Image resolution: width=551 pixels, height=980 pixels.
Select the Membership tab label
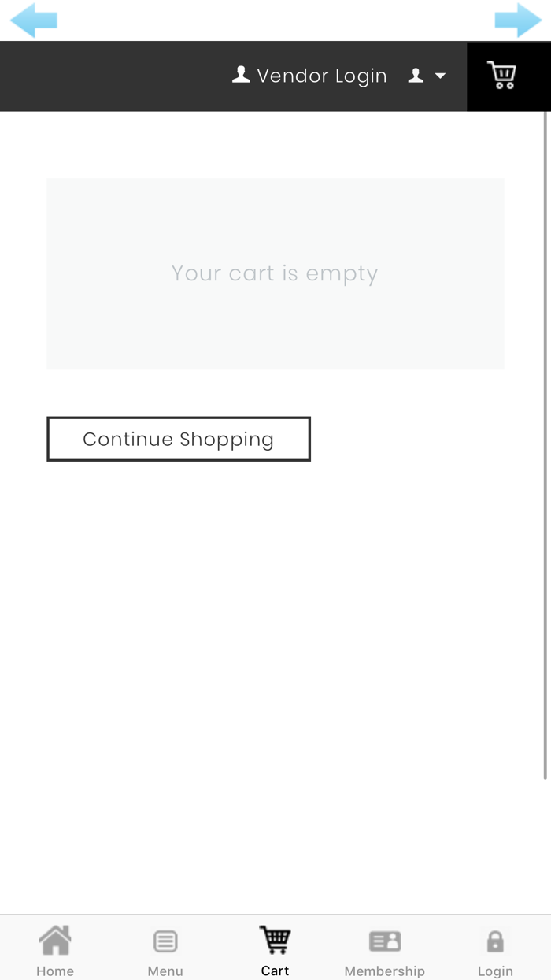tap(385, 971)
